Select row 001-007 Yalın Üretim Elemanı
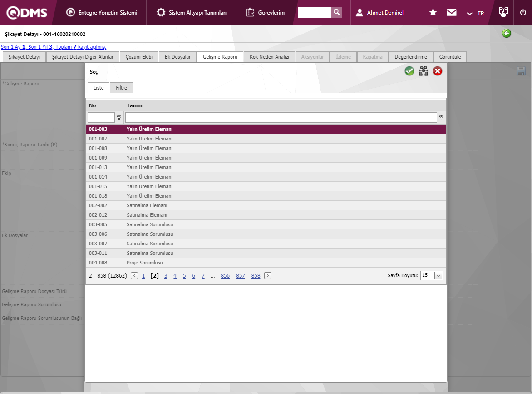 [266, 139]
